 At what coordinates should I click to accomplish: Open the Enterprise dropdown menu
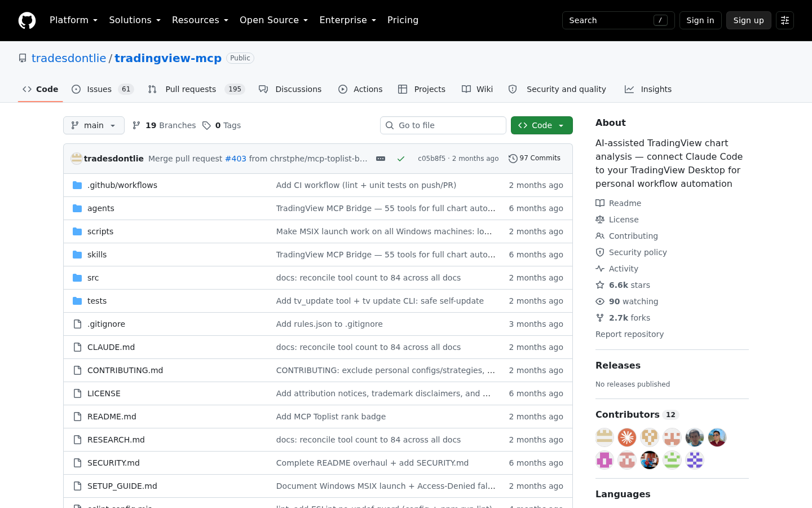pyautogui.click(x=347, y=20)
